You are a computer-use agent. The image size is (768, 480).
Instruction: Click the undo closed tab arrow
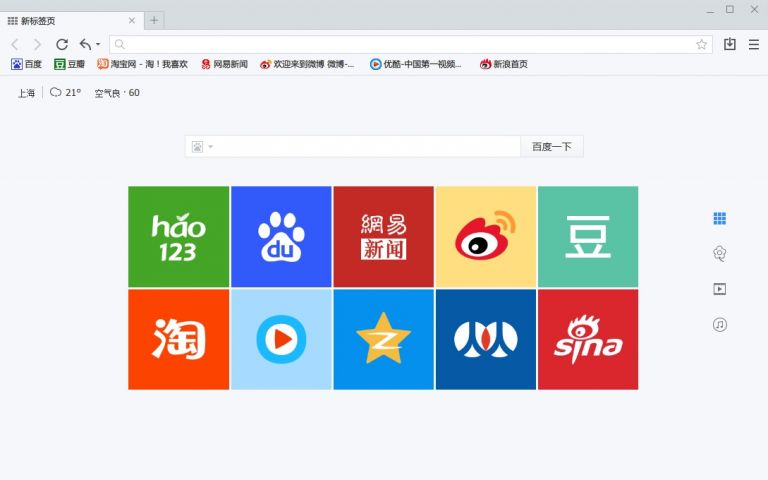(85, 45)
